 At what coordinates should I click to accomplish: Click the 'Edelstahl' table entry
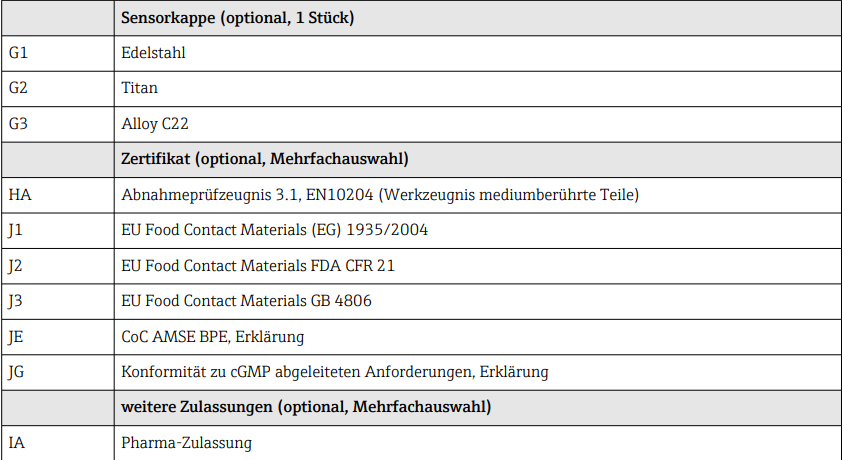coord(153,53)
